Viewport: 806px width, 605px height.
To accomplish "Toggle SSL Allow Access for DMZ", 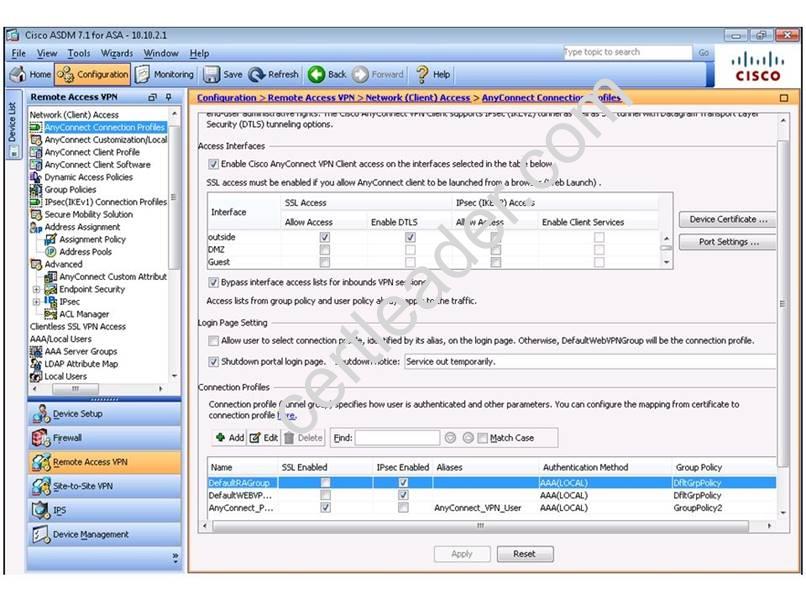I will click(x=324, y=250).
